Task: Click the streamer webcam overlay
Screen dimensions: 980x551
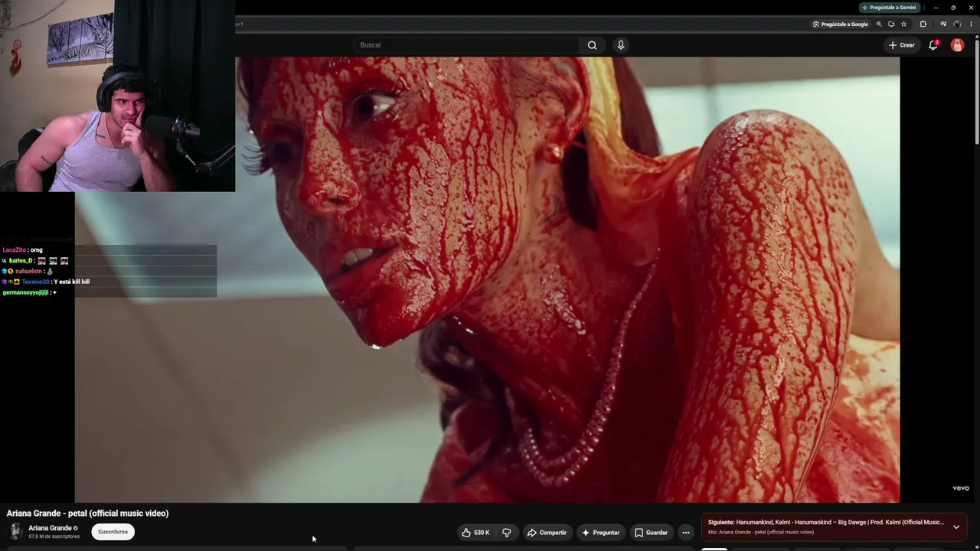Action: (x=118, y=96)
